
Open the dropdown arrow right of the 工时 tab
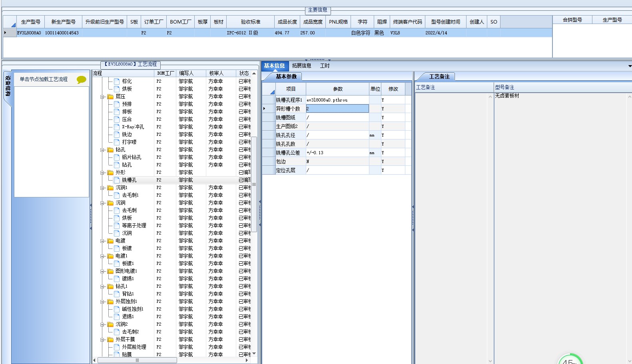[x=630, y=66]
